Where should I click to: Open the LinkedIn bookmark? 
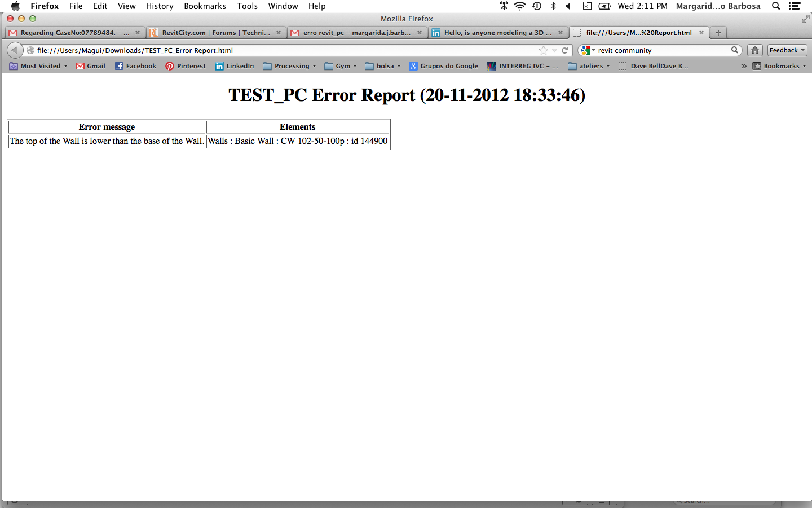tap(235, 66)
